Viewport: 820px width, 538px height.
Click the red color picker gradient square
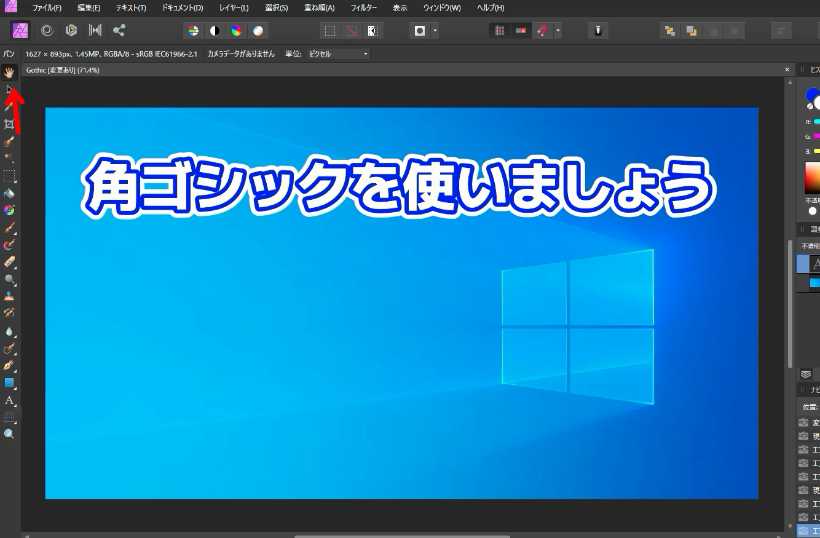pos(812,178)
